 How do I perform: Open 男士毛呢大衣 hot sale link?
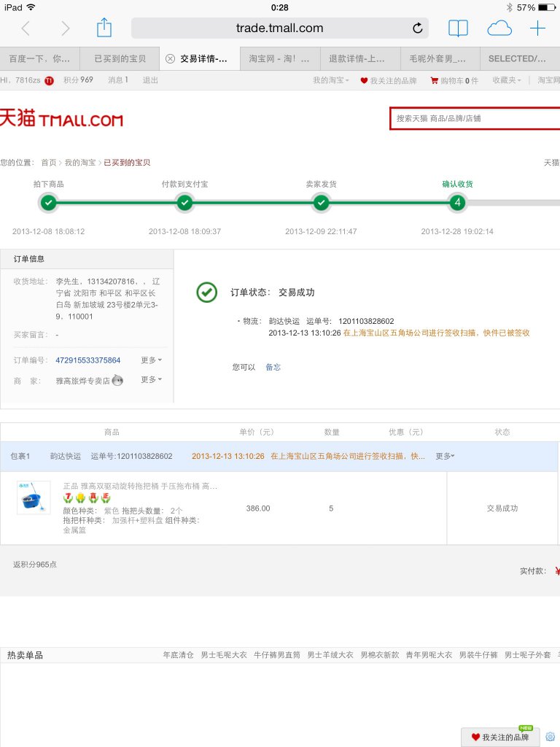point(224,655)
